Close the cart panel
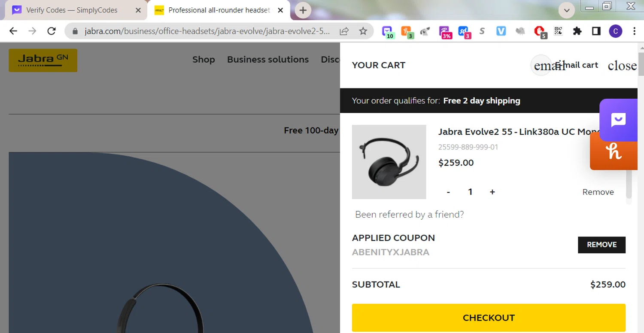 point(622,66)
